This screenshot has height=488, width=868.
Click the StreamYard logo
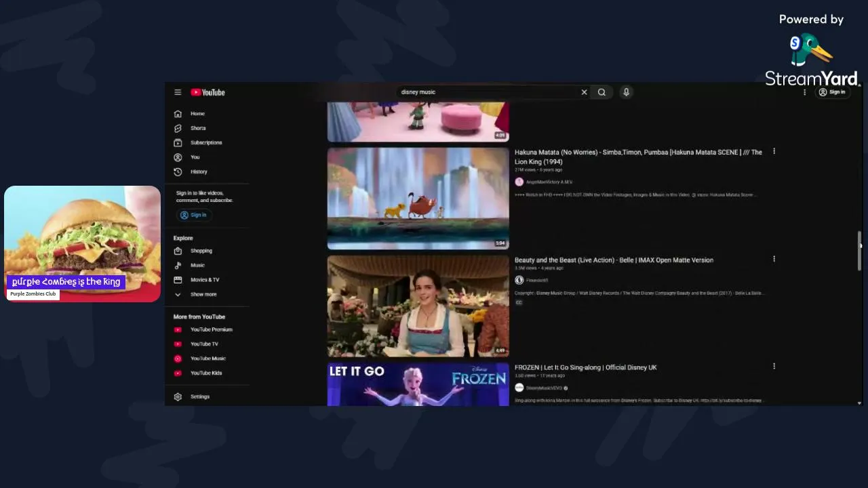[811, 60]
